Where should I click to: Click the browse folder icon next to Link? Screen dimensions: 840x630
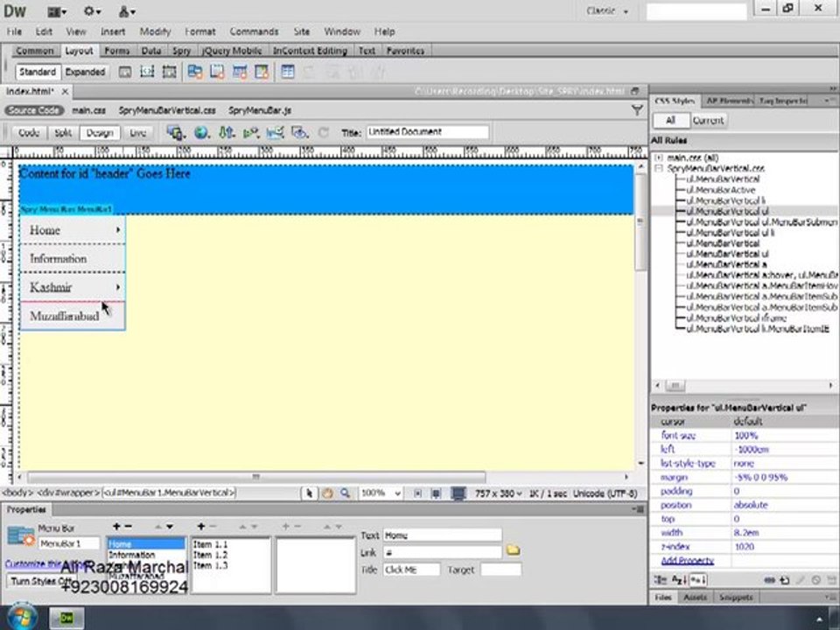(x=513, y=551)
